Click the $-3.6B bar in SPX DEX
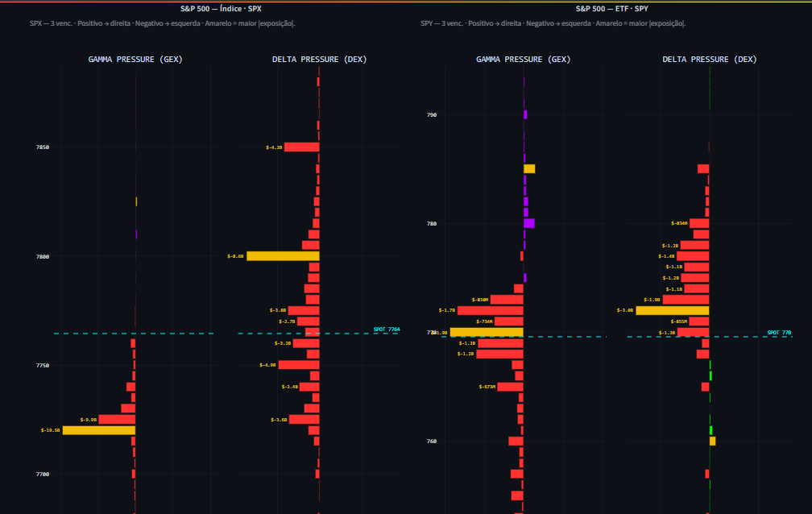Viewport: 812px width, 514px height. (x=304, y=419)
